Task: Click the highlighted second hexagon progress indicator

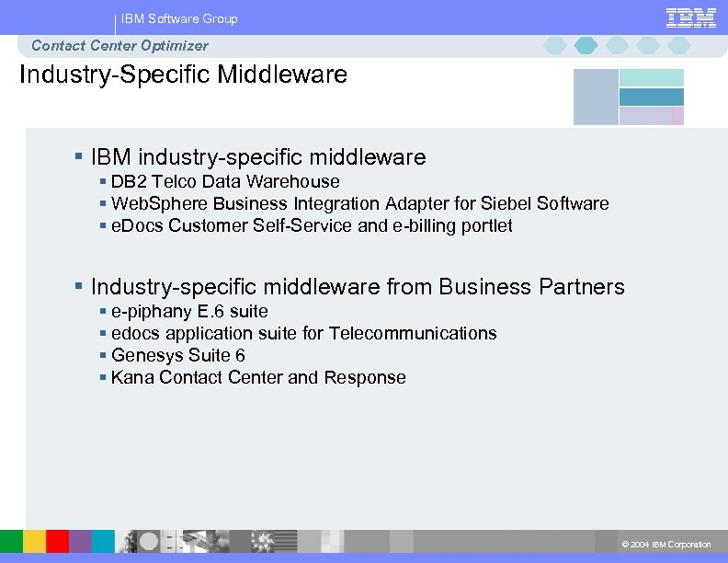Action: click(586, 45)
